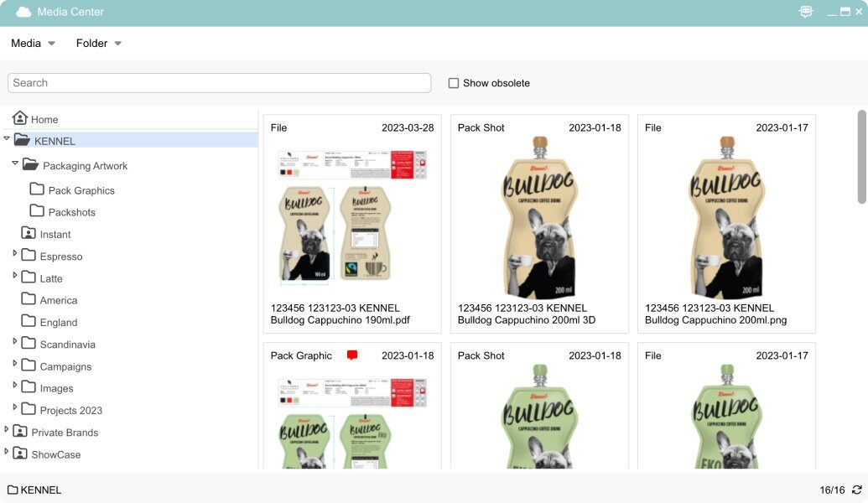Expand the Latte folder
The image size is (868, 503).
click(15, 275)
